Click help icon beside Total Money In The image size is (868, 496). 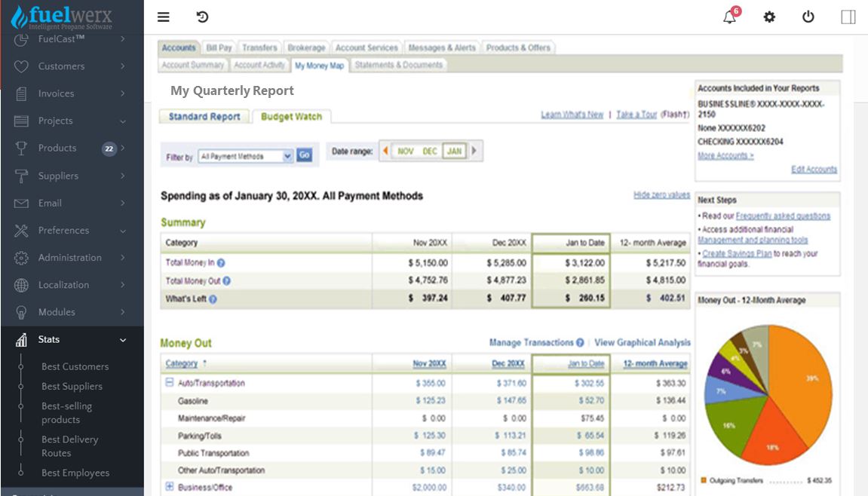(x=221, y=263)
